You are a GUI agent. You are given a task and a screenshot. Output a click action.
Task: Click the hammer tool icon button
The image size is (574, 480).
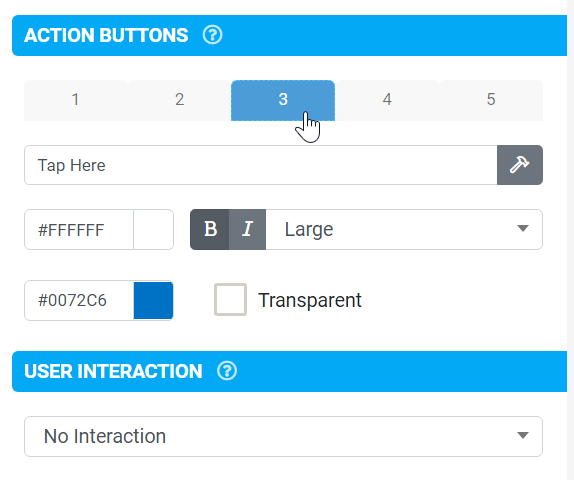(520, 165)
